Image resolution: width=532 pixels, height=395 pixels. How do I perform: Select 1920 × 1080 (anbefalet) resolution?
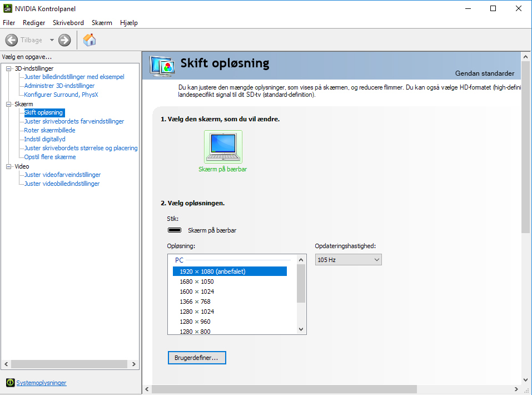tap(230, 271)
